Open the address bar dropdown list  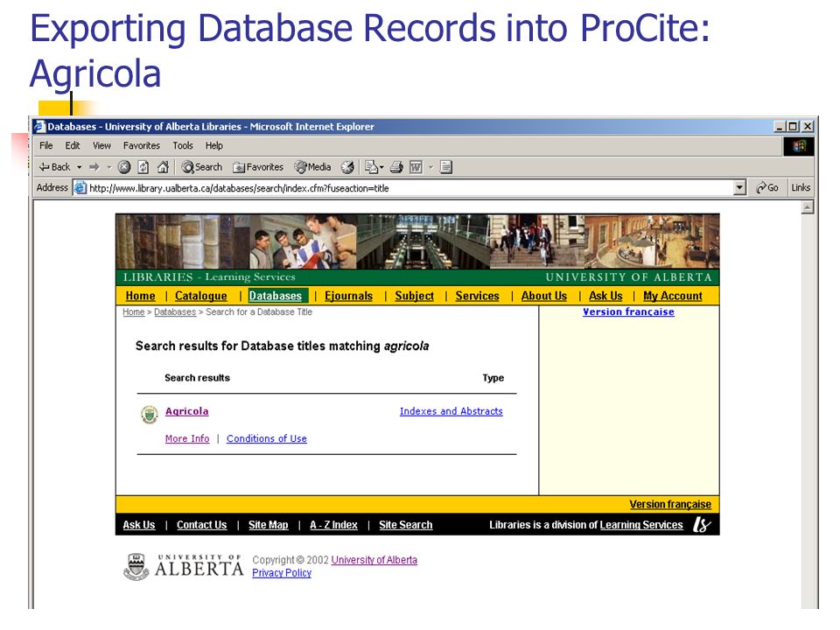coord(739,188)
